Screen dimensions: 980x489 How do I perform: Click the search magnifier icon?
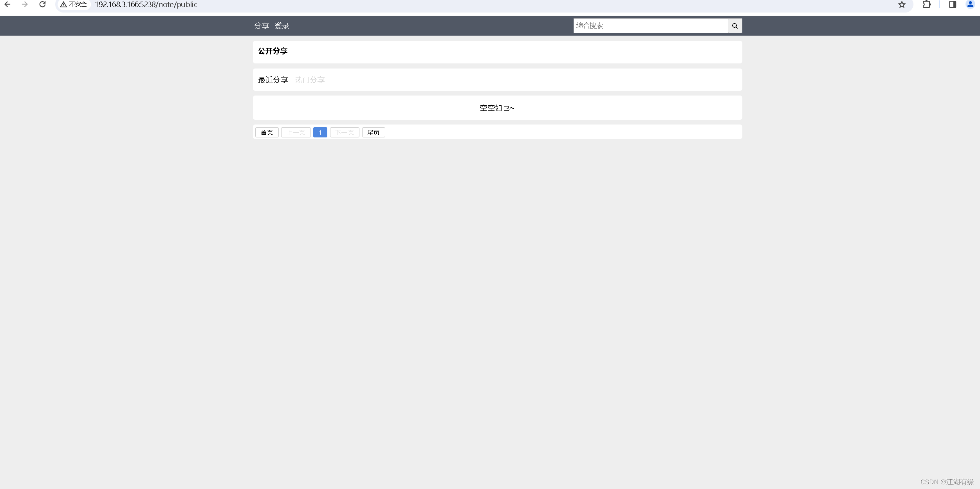tap(734, 26)
